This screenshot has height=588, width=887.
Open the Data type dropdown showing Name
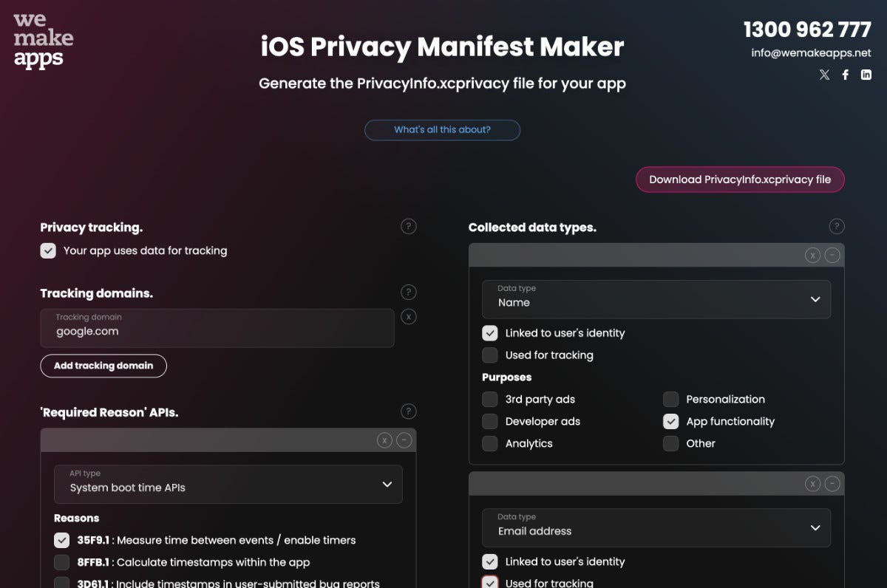[x=656, y=299]
